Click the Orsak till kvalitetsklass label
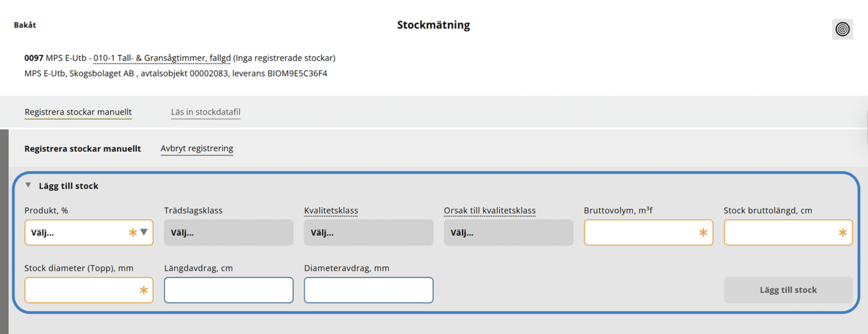Viewport: 868px width, 334px height. pos(490,211)
